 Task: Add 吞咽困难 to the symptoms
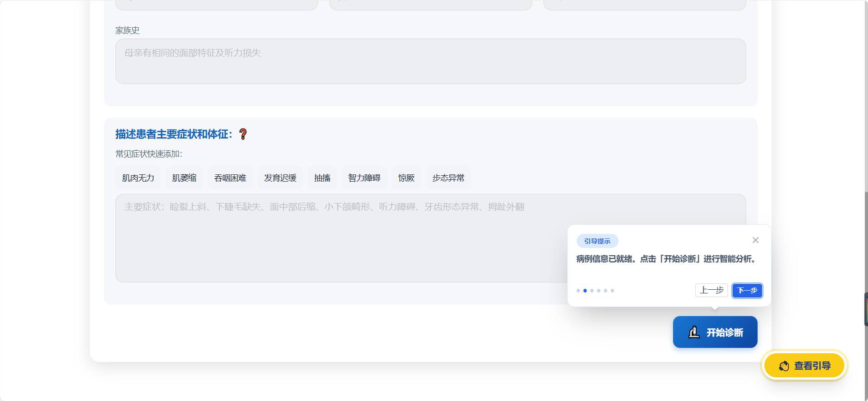pos(230,178)
